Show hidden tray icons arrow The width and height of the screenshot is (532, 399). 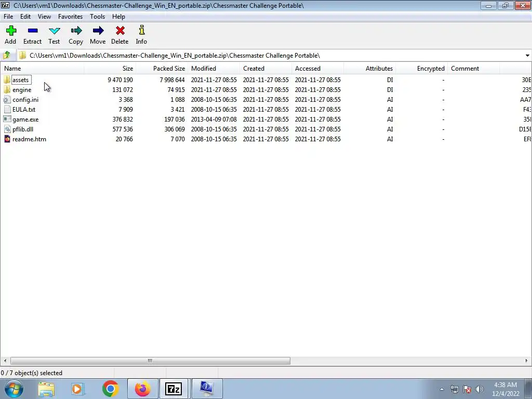[x=442, y=389]
